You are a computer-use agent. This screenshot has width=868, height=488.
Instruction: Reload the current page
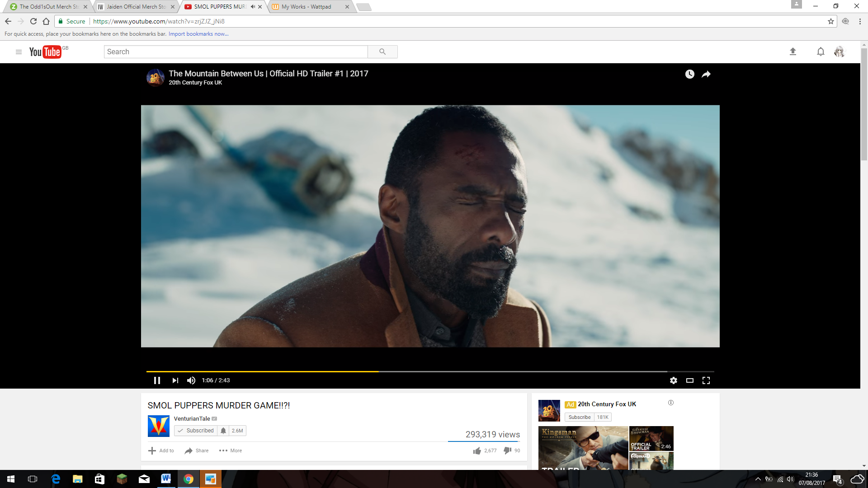point(33,21)
